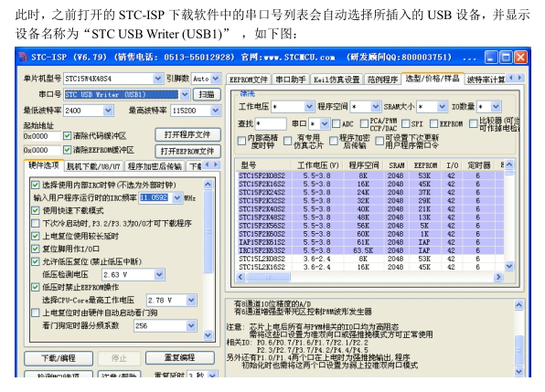
Task: Open 低压检测电压 2.63 V dropdown
Action: click(x=159, y=275)
